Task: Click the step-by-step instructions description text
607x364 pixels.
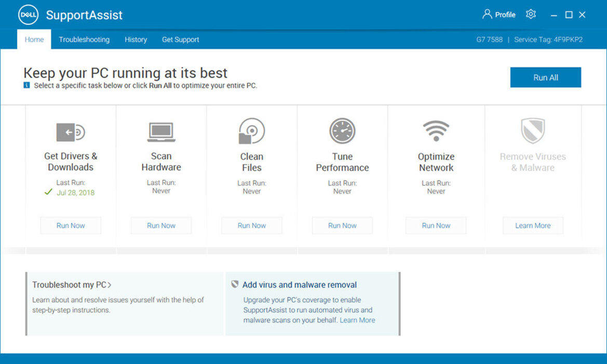Action: 118,305
